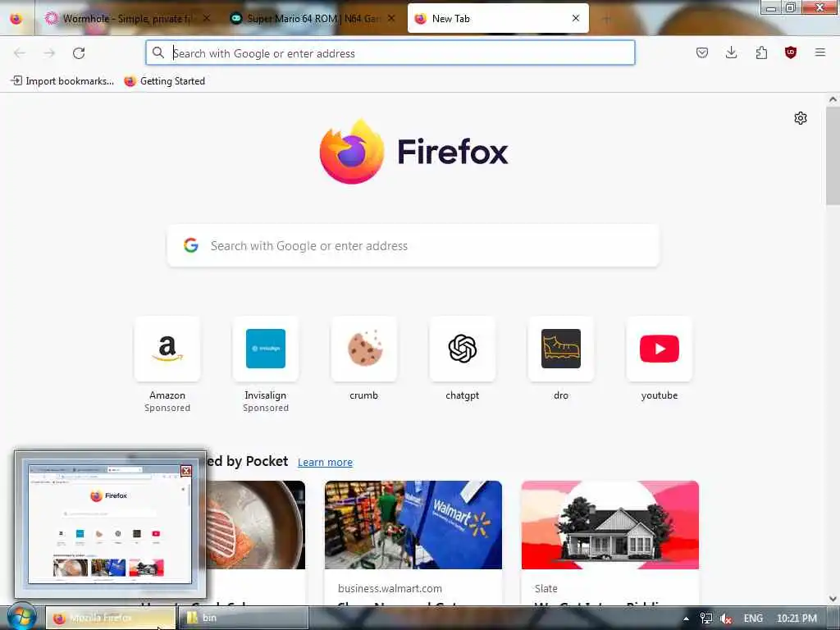Click the page Google search box
Viewport: 840px width, 630px height.
pos(413,246)
